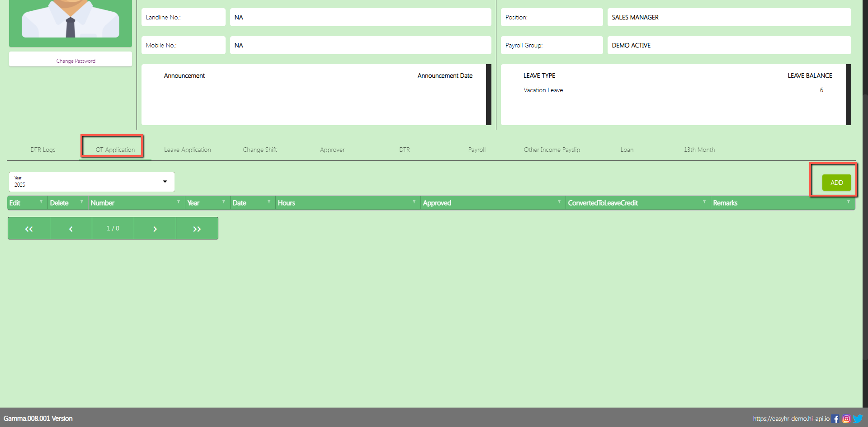Click the SALES MANAGER position field
The width and height of the screenshot is (868, 427).
[729, 17]
